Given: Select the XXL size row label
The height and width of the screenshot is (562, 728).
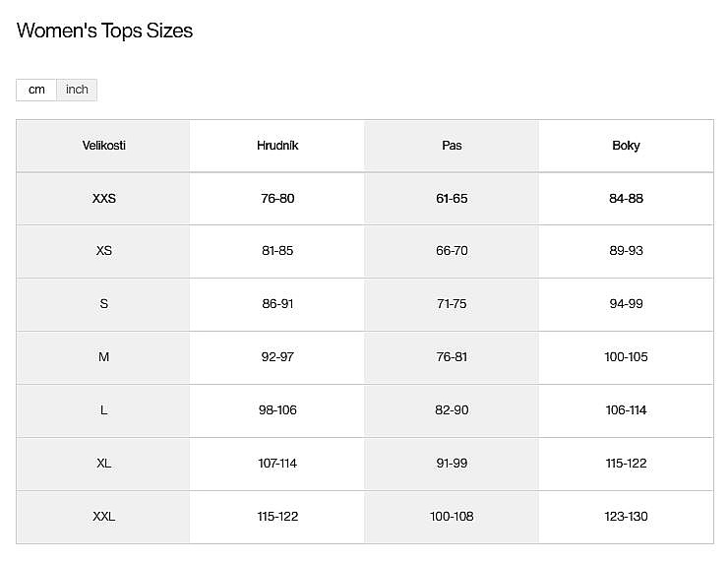Looking at the screenshot, I should 104,517.
